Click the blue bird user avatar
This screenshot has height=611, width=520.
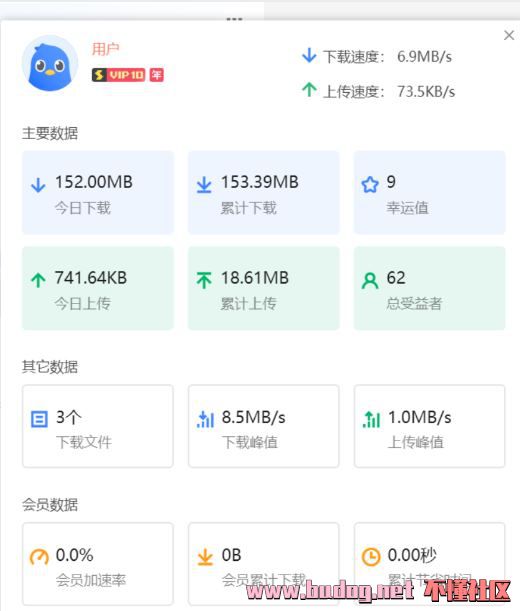point(50,63)
